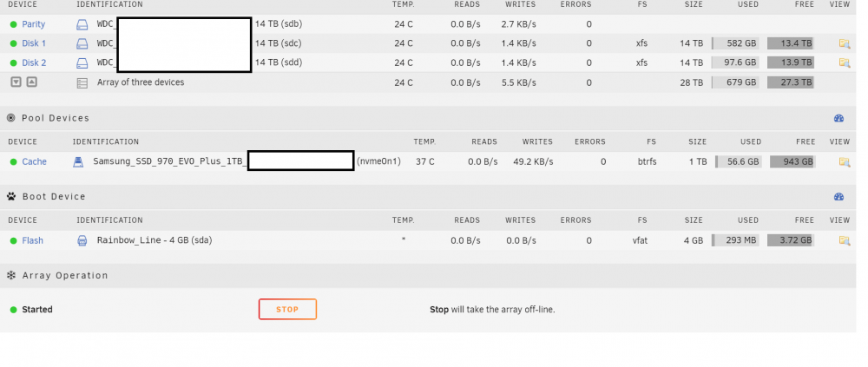Viewport: 868px width, 367px height.
Task: Click the Cache temperature value 37 C
Action: 424,161
